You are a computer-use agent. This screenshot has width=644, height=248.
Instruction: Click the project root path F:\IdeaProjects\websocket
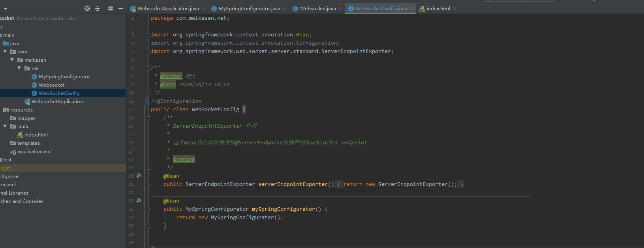[47, 19]
